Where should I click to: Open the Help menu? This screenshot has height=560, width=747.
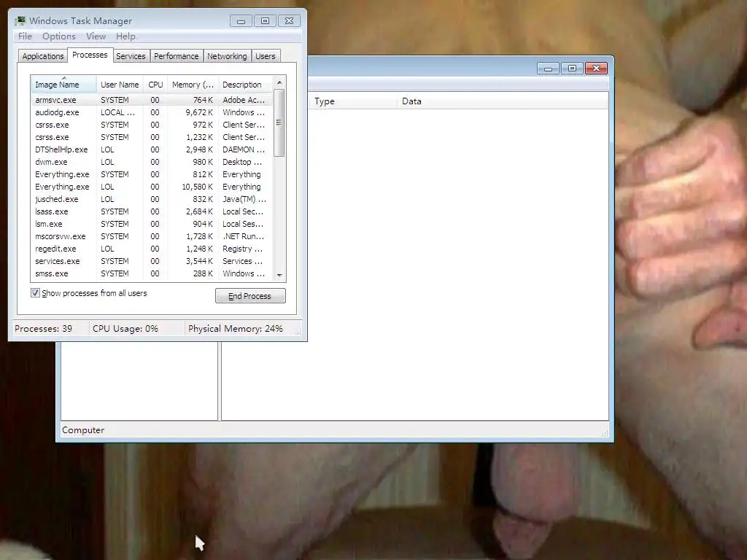pos(125,36)
